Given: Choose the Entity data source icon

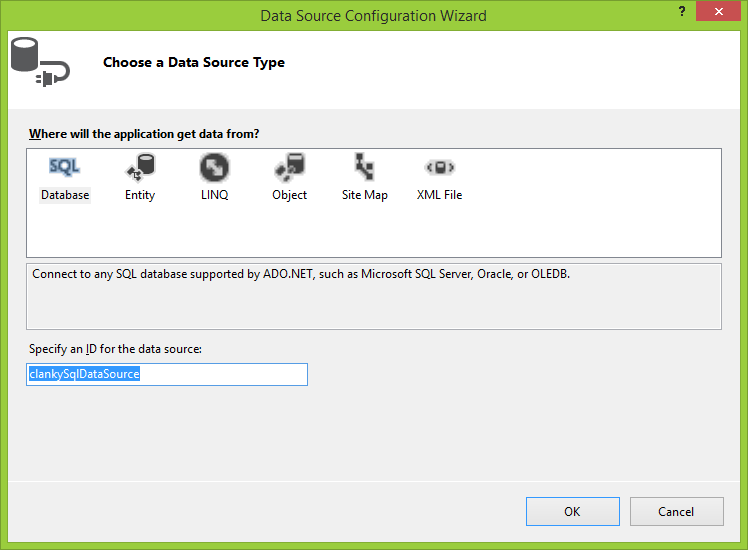Looking at the screenshot, I should pyautogui.click(x=140, y=167).
